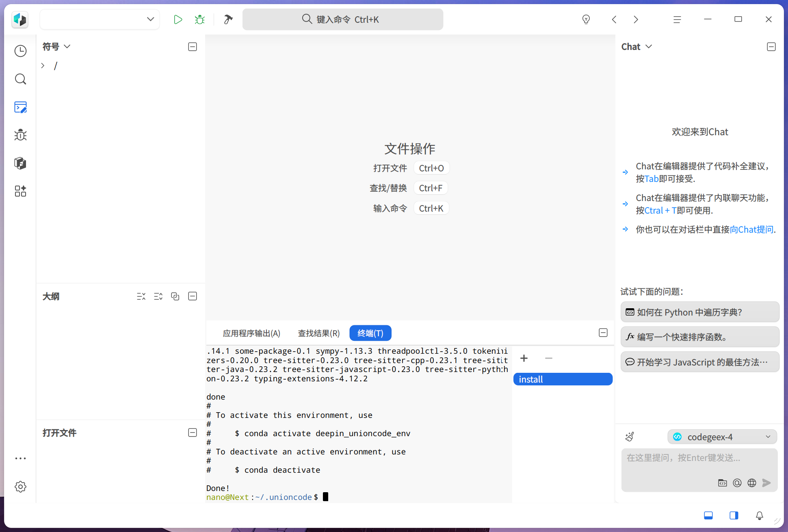Toggle the right panel visibility in status bar
This screenshot has height=532, width=788.
point(734,516)
